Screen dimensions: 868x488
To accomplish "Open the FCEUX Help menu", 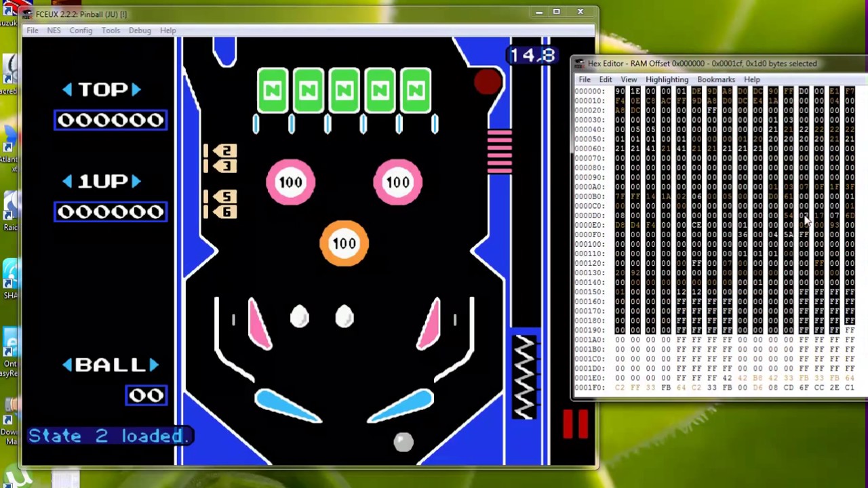I will click(x=167, y=30).
